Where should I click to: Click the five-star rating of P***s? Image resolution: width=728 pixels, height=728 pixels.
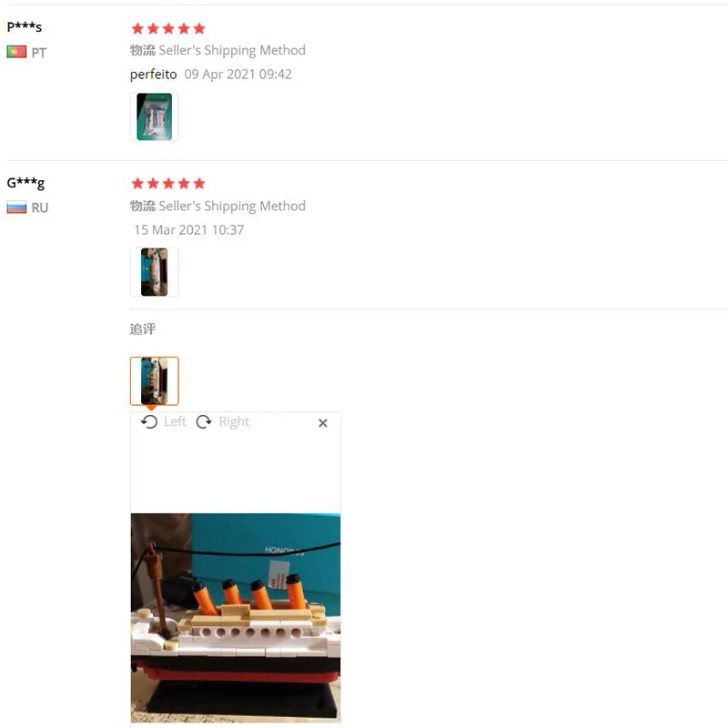[x=168, y=29]
